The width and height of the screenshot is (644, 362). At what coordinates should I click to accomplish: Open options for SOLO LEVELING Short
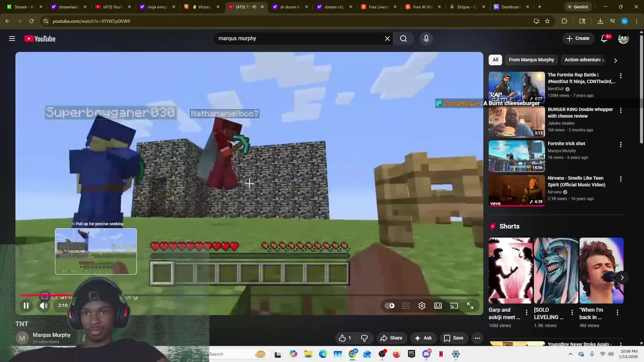pos(572,313)
